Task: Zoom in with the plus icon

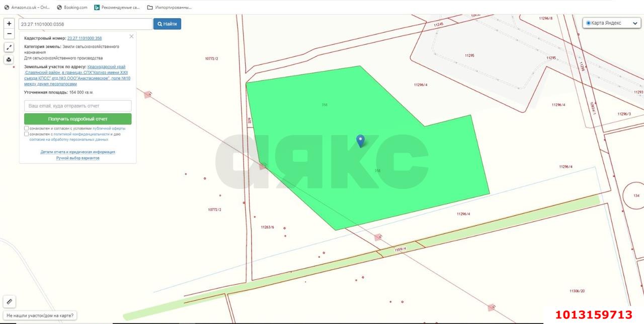Action: (x=9, y=23)
